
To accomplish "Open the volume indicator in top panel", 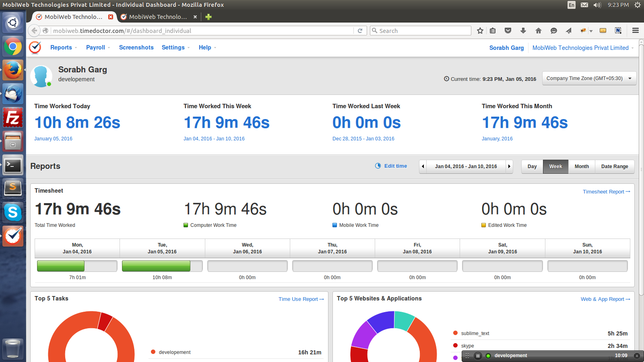I will click(597, 5).
